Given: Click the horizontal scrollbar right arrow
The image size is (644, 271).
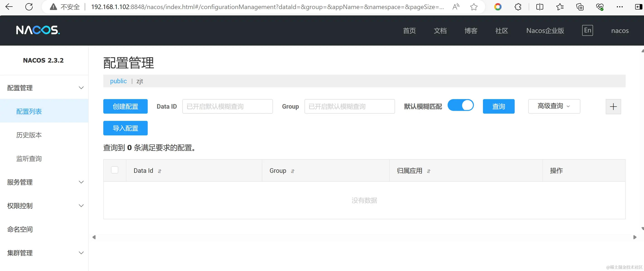Looking at the screenshot, I should (635, 237).
